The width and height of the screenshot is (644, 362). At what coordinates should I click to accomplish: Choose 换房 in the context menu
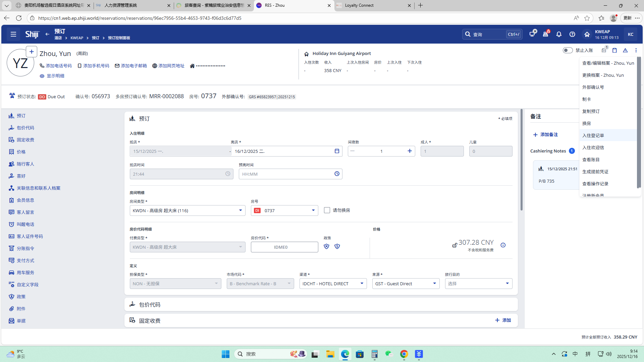pos(587,123)
